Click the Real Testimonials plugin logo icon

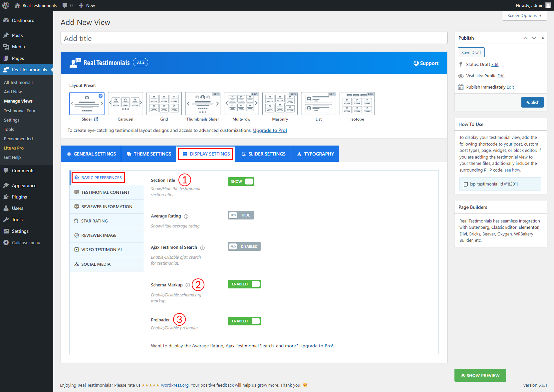pyautogui.click(x=75, y=63)
